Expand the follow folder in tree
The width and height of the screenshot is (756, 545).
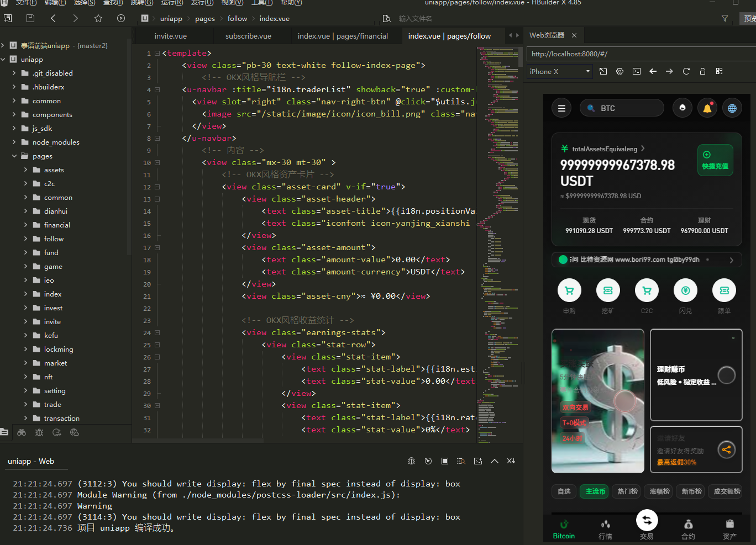[25, 239]
